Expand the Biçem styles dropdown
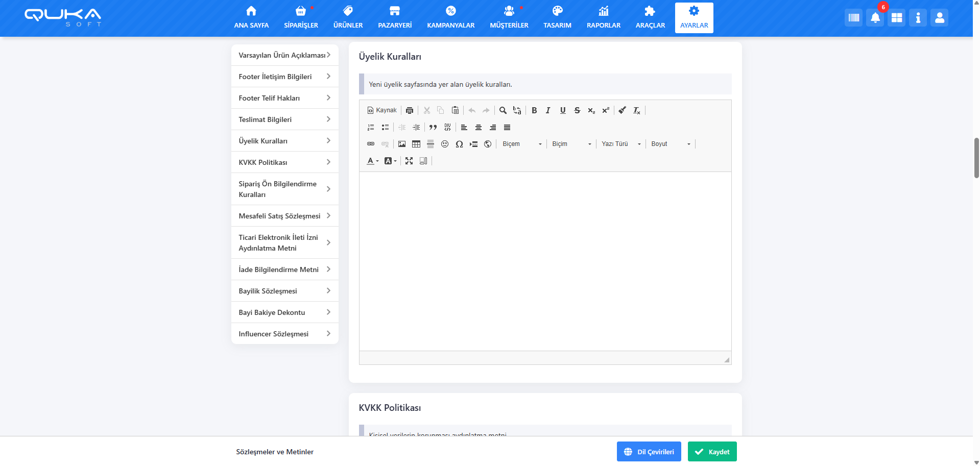980x466 pixels. click(522, 144)
